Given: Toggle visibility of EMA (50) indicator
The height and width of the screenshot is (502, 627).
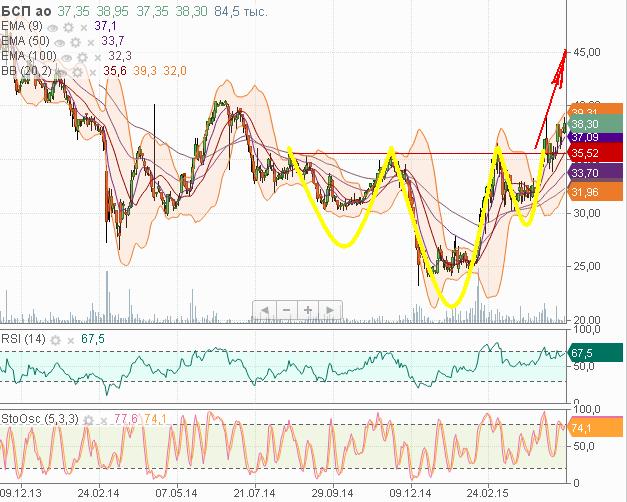Looking at the screenshot, I should 60,42.
